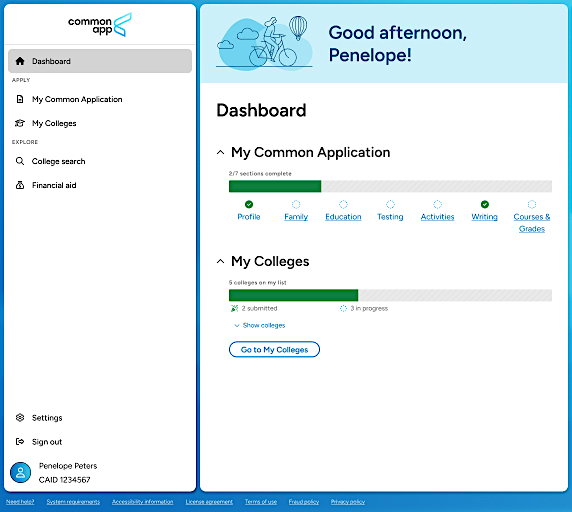Screen dimensions: 572x512
Task: Click the My Colleges graduation cap icon
Action: (x=20, y=123)
